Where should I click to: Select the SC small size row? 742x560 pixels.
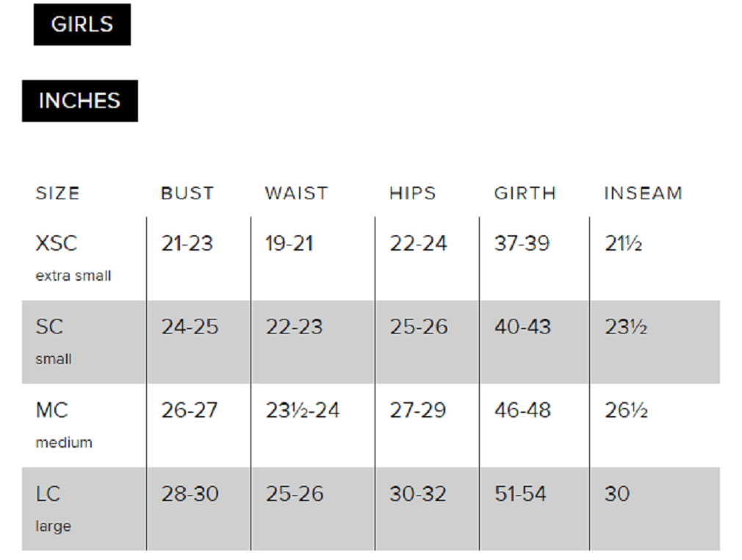click(50, 326)
